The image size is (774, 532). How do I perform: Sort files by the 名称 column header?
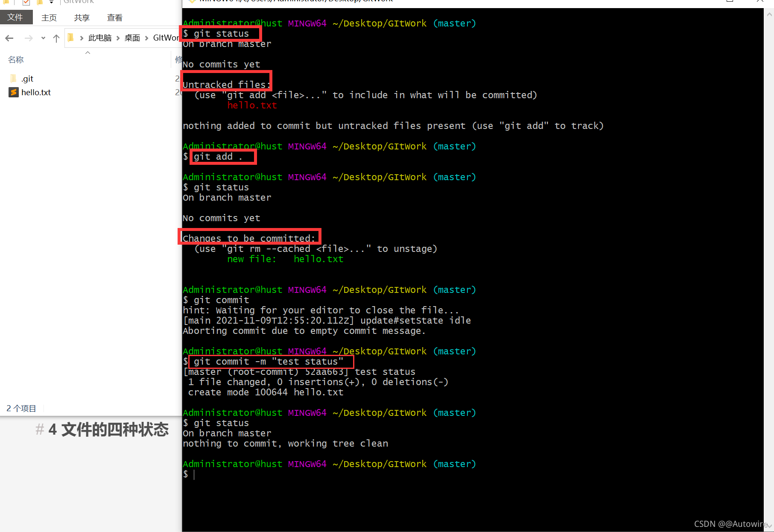tap(16, 60)
